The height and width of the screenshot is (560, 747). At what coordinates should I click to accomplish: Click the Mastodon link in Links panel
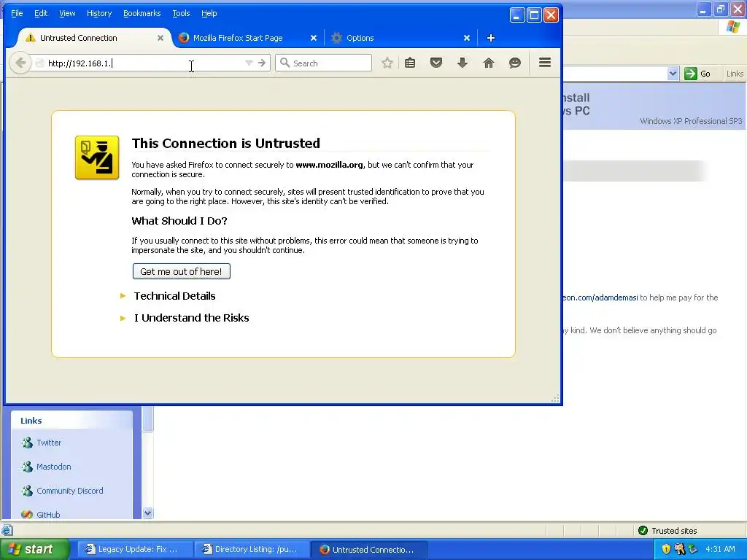(54, 467)
